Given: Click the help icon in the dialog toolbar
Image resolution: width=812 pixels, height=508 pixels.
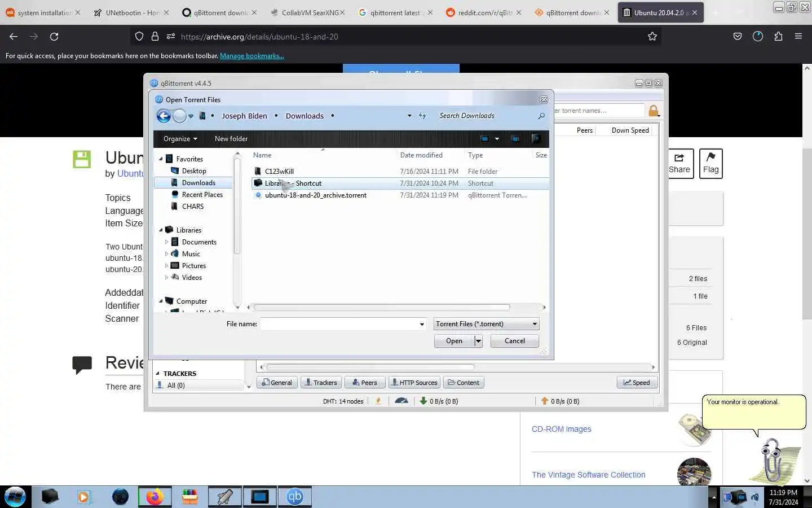Looking at the screenshot, I should pos(536,139).
